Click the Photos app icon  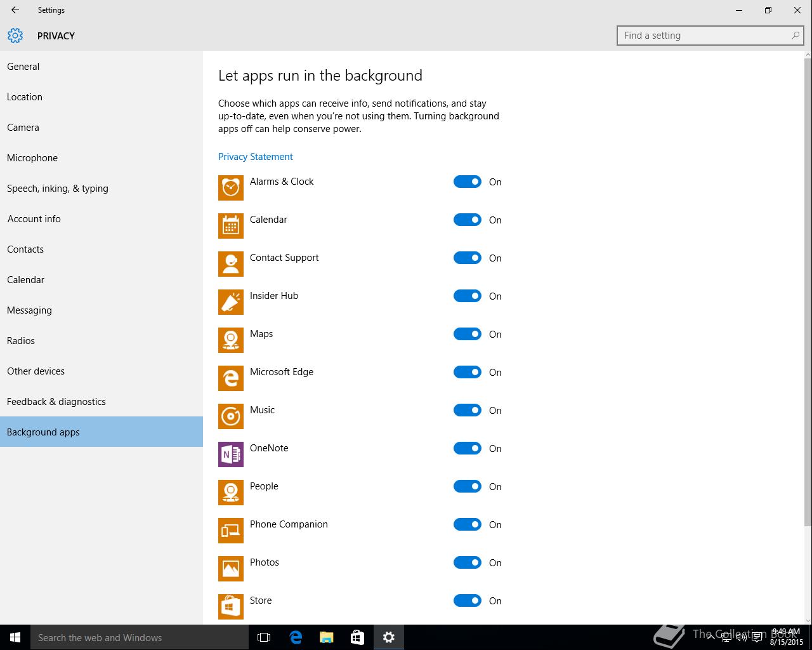(231, 569)
